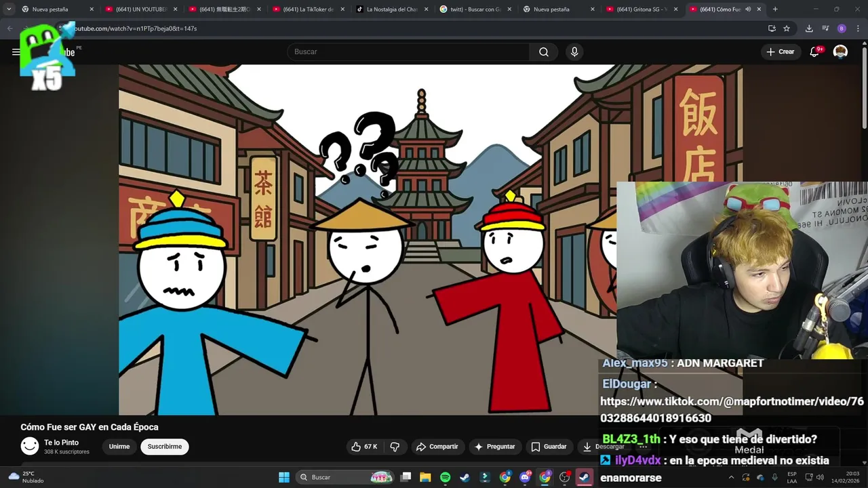
Task: Open YouTube notifications bell
Action: (815, 52)
